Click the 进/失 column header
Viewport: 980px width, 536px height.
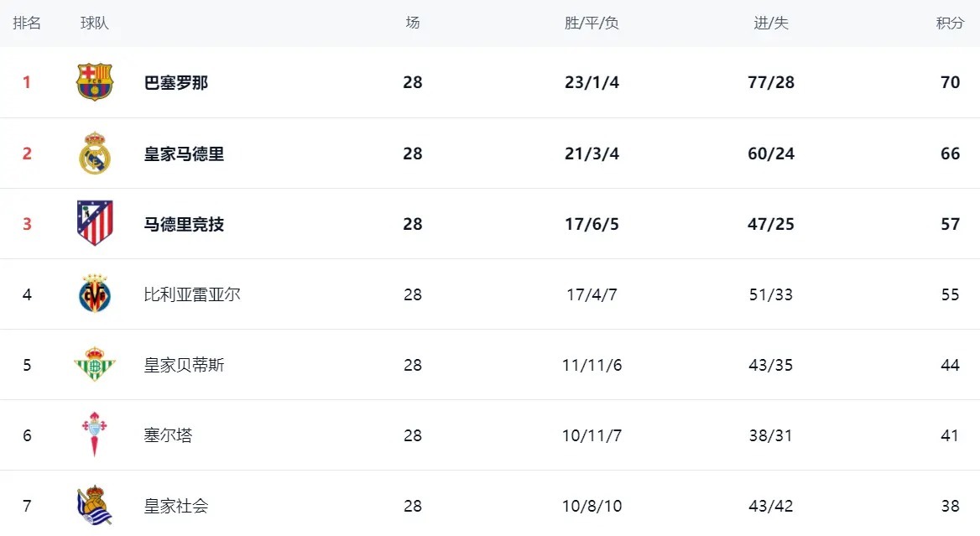[771, 23]
